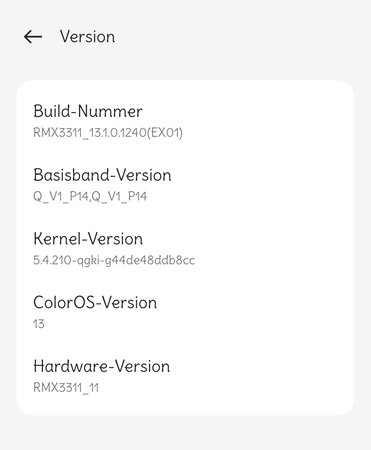
Task: Click the (EX01) suffix of build number
Action: pyautogui.click(x=165, y=133)
